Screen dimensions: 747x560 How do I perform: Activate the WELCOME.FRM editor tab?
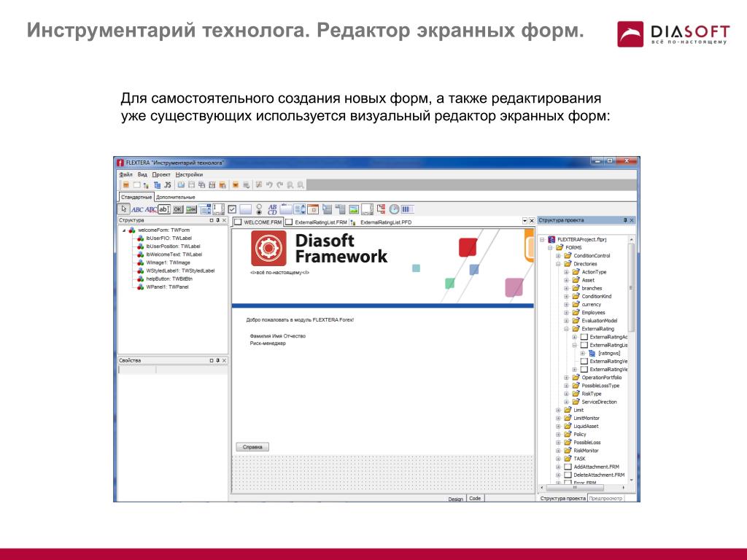pyautogui.click(x=258, y=222)
